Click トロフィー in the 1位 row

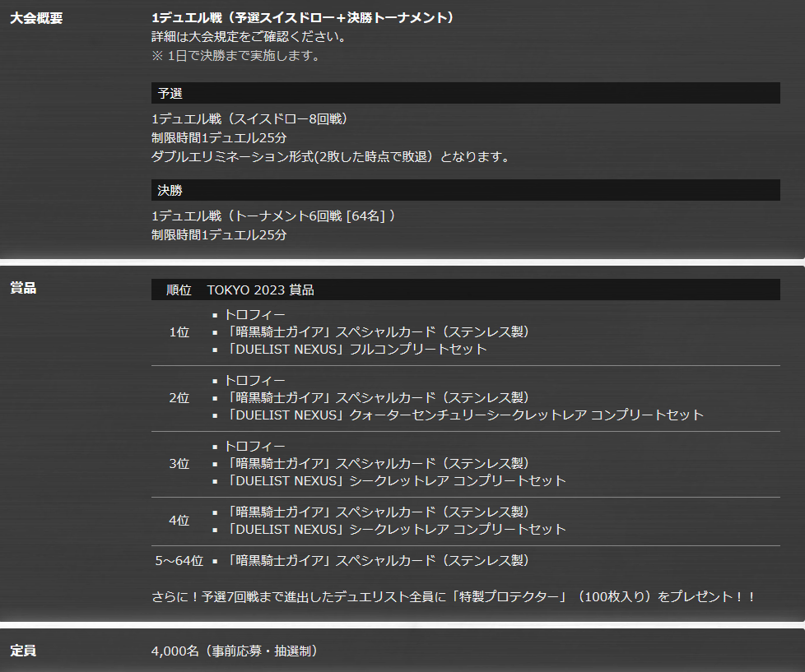point(254,315)
